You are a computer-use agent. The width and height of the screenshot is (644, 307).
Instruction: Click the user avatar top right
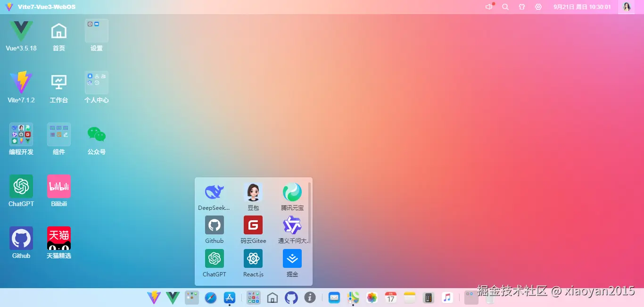(x=627, y=7)
